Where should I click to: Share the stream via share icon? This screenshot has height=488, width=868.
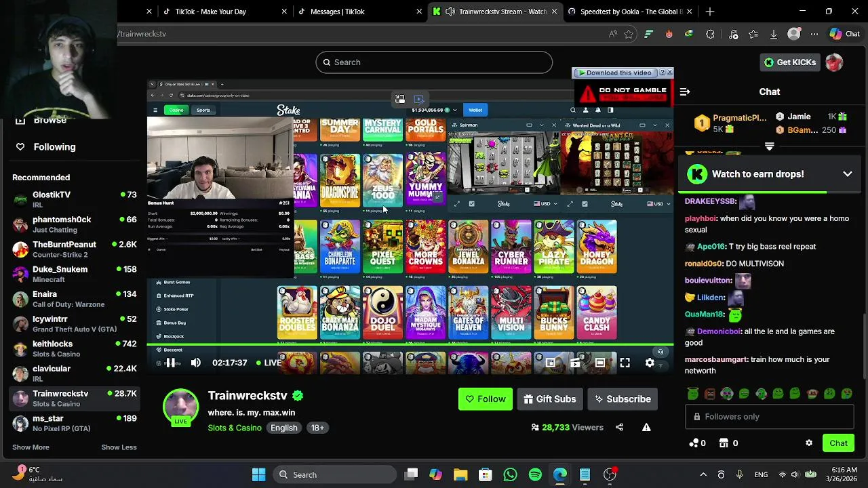tap(619, 427)
